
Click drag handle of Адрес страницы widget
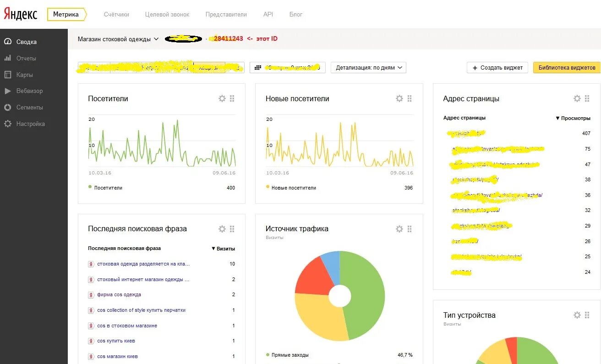587,98
